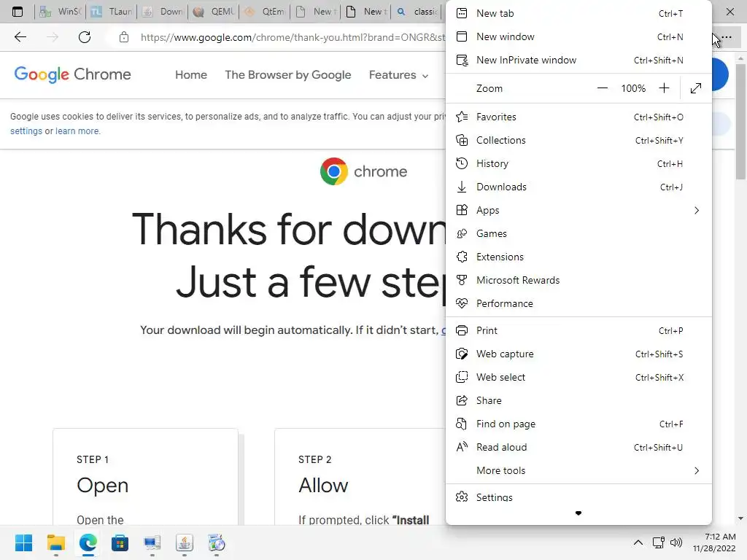View site information lock icon
The width and height of the screenshot is (747, 560).
point(124,37)
